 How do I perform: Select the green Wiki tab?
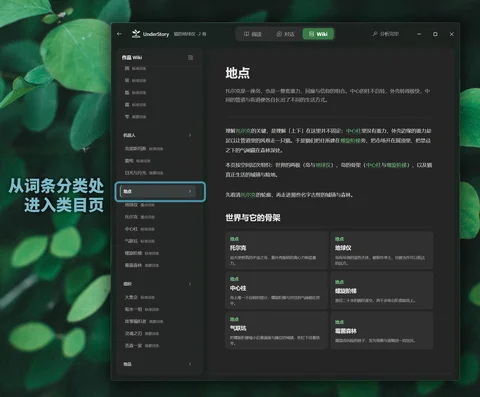(x=318, y=34)
